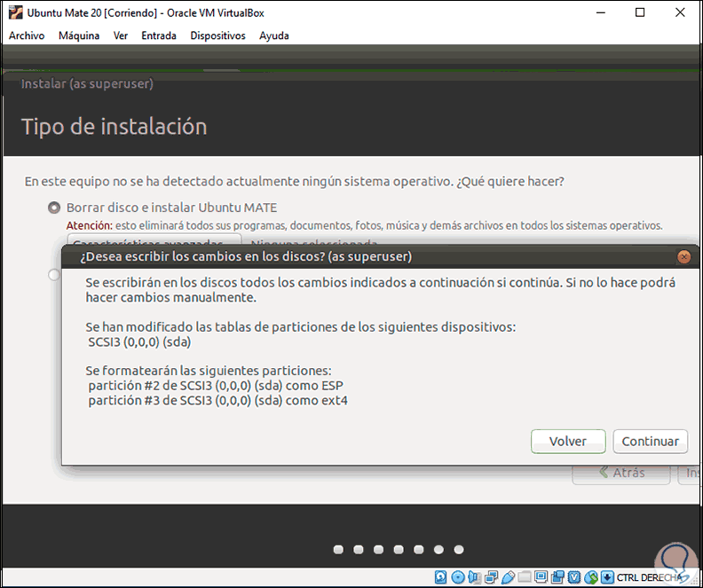This screenshot has width=703, height=588.
Task: Click the CPU virtualization 'V' chip icon
Action: coord(574,576)
